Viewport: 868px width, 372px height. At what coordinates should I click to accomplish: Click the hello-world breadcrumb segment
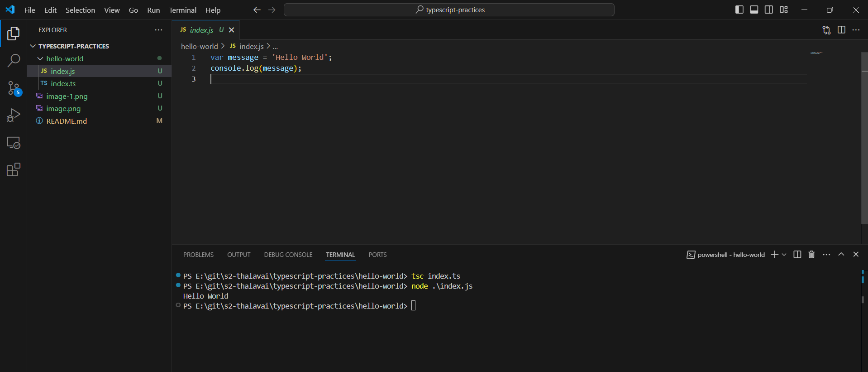pyautogui.click(x=199, y=46)
